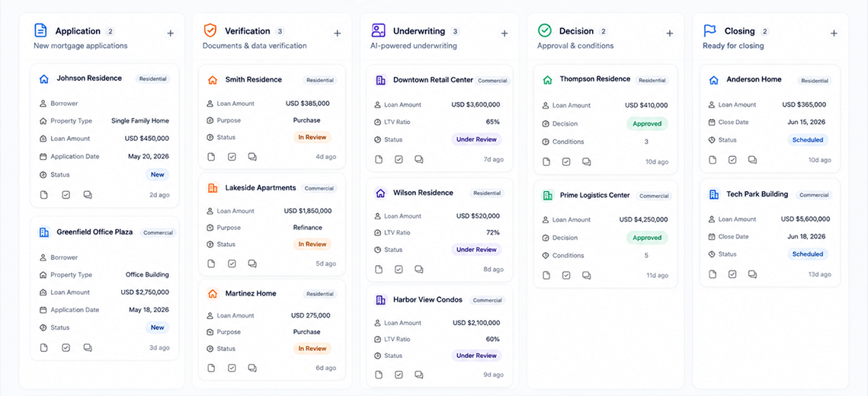Open documents icon on Tech Park Building card
The image size is (868, 396).
click(x=713, y=273)
